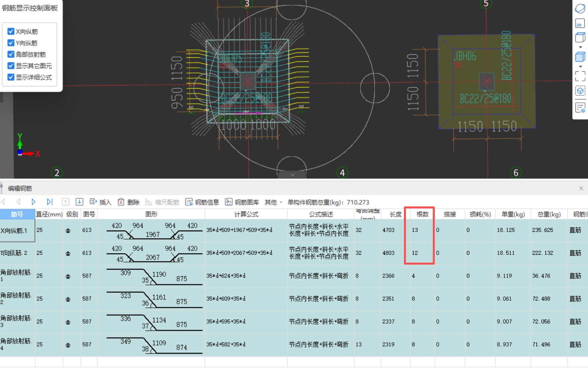
Task: Toggle Y向纵筋 checkbox
Action: point(11,43)
